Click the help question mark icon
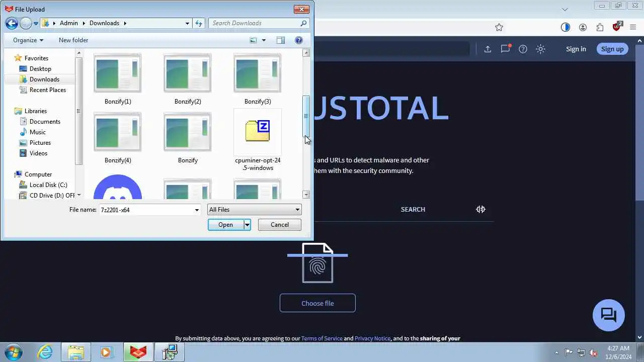The width and height of the screenshot is (644, 362). pyautogui.click(x=299, y=40)
